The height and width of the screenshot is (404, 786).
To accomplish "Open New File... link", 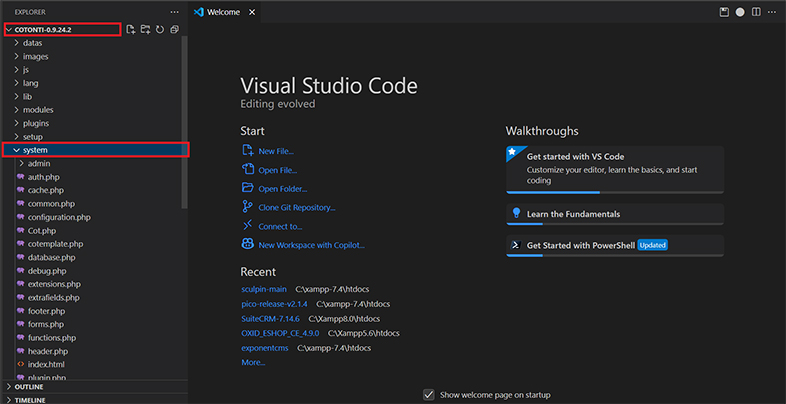I will [x=276, y=151].
